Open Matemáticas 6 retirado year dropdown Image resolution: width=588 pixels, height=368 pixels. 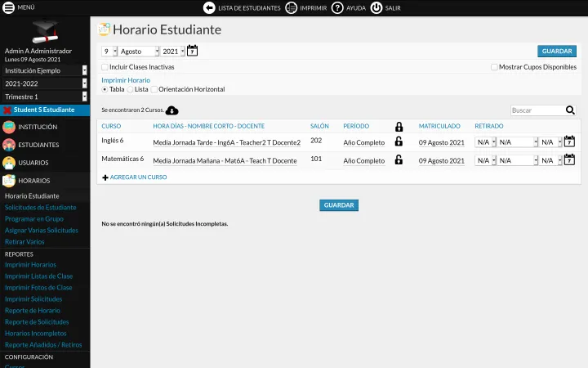click(550, 160)
